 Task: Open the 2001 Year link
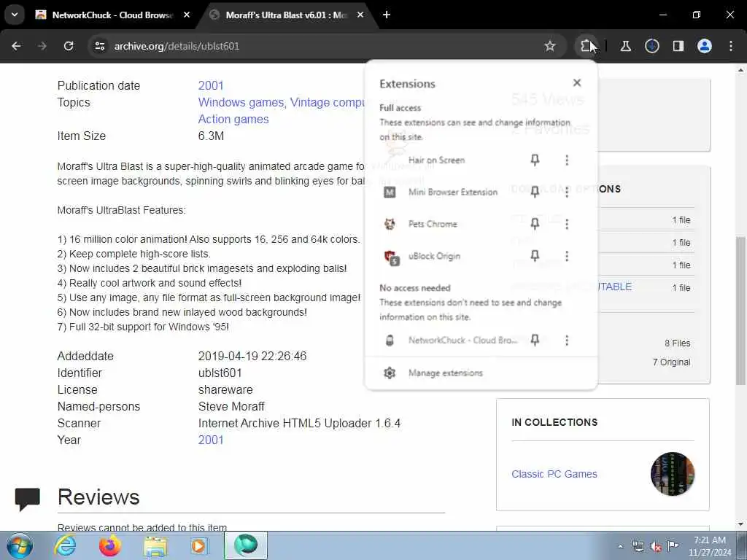(211, 440)
